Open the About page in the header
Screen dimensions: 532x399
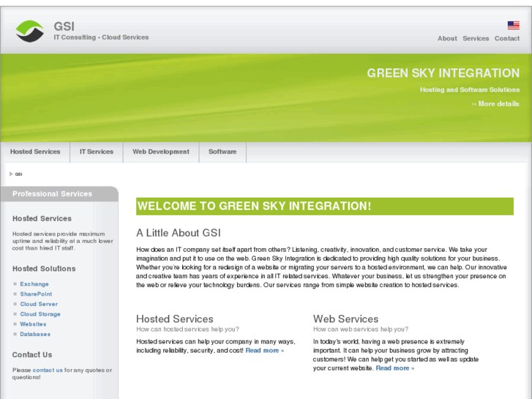coord(447,38)
